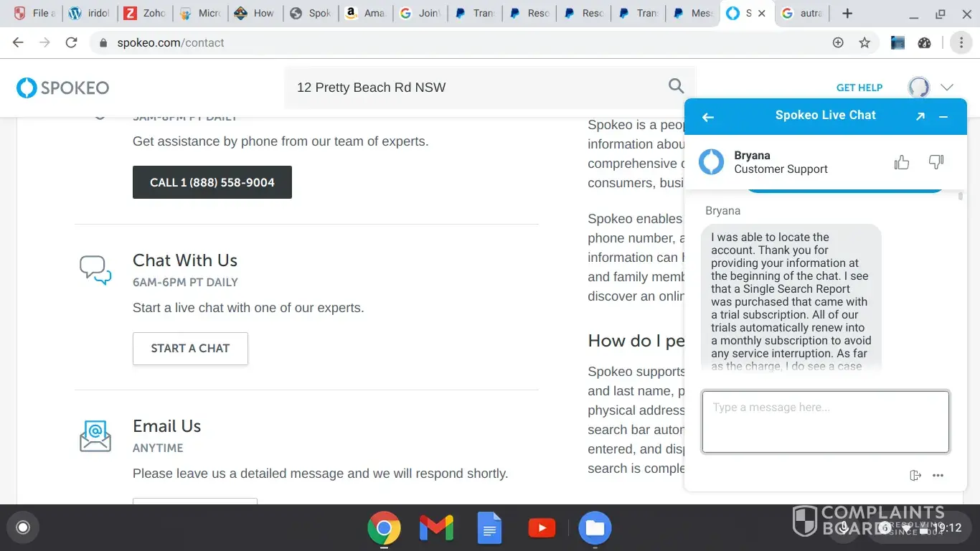Close the active Spokeo tab

[762, 14]
